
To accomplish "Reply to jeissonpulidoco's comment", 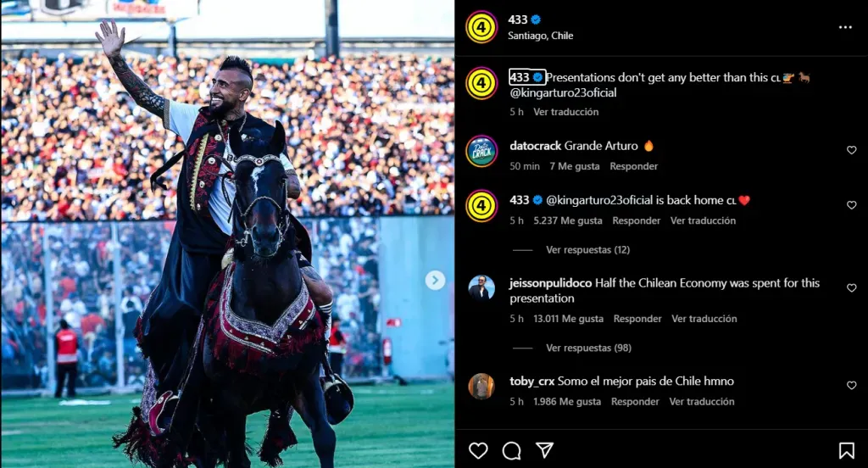I will pos(637,319).
